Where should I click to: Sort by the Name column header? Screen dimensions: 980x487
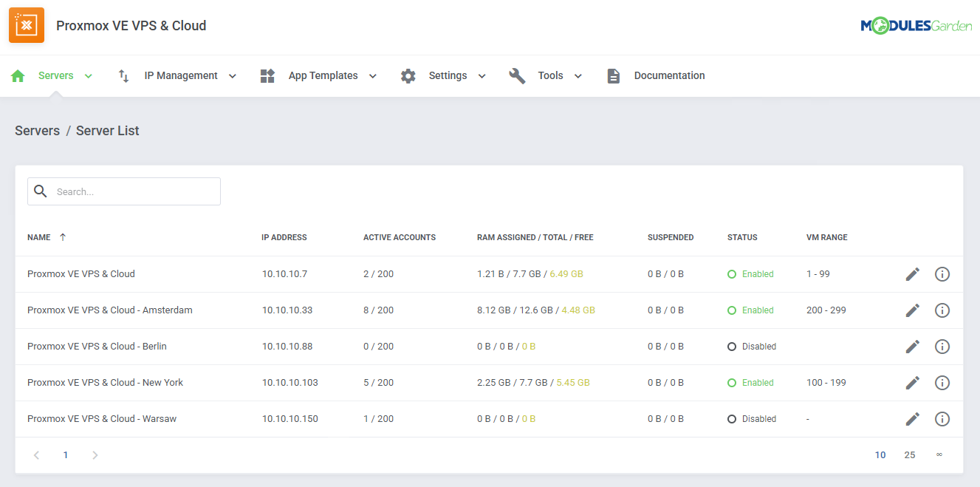click(x=39, y=237)
